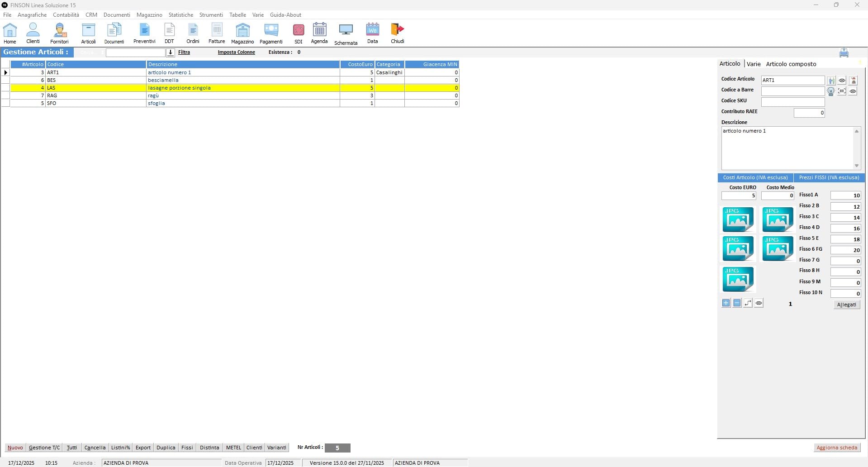The width and height of the screenshot is (868, 467).
Task: Open the Statistiche menu
Action: [181, 15]
